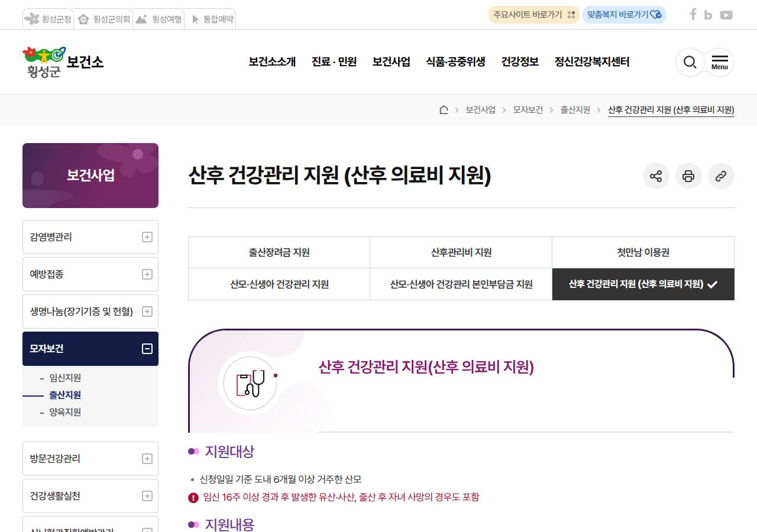The width and height of the screenshot is (757, 532).
Task: Open the 식품·공중위생 main menu
Action: 455,62
